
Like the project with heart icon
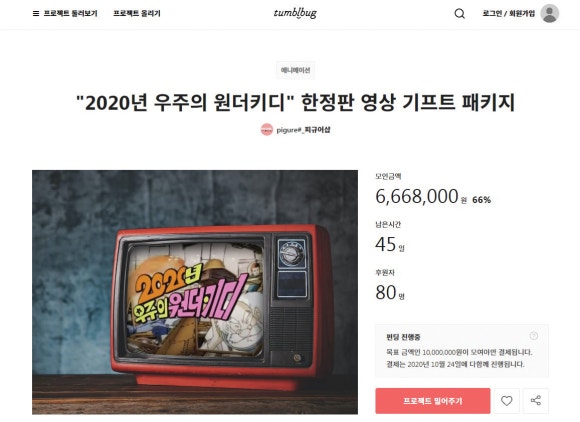(x=507, y=401)
